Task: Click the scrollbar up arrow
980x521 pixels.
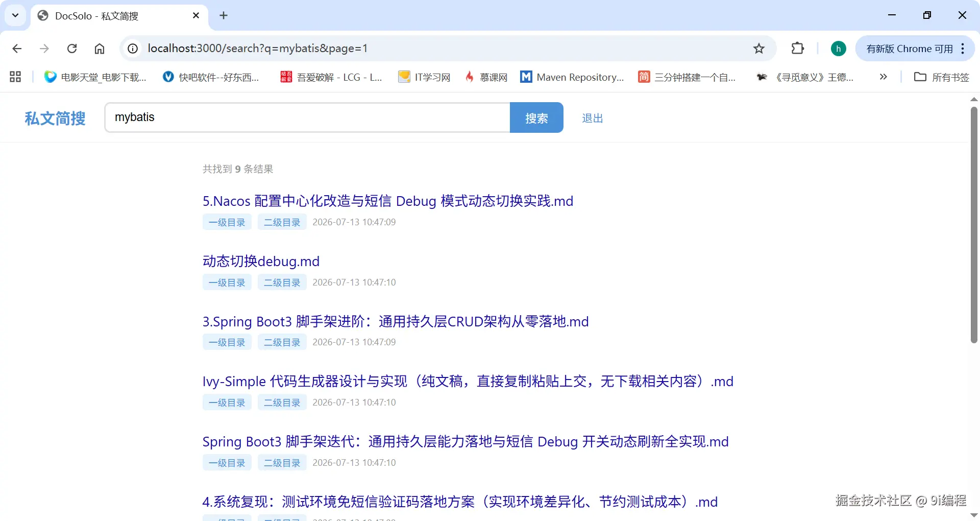Action: pos(974,99)
